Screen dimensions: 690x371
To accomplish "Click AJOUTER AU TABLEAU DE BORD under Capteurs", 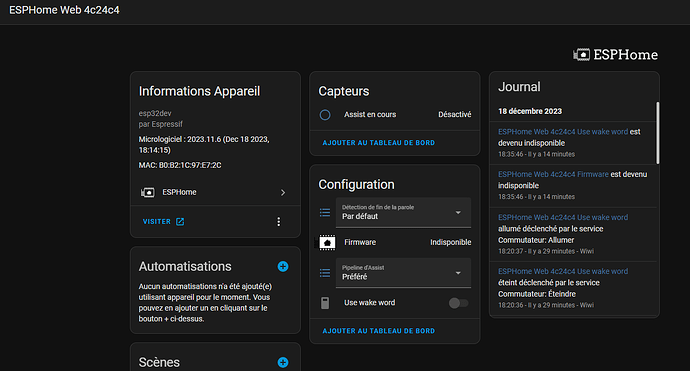I will point(378,143).
